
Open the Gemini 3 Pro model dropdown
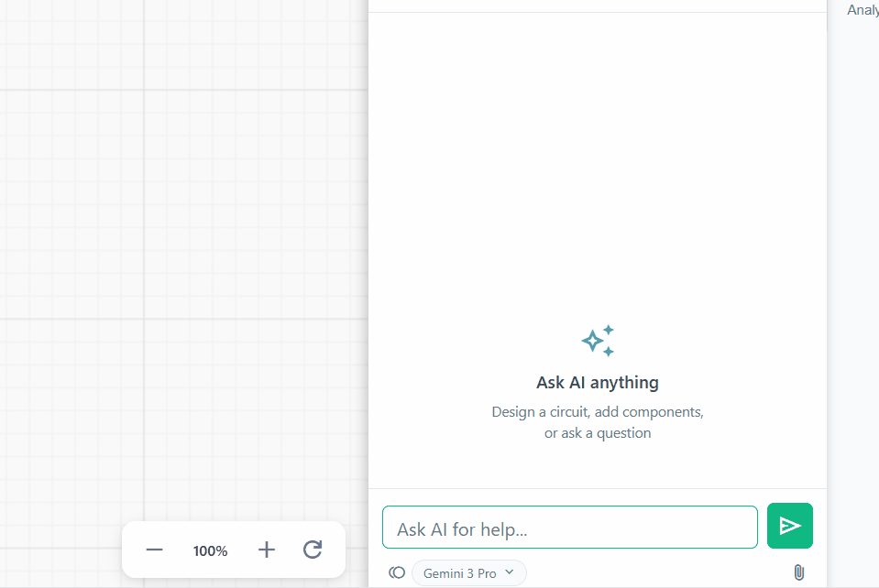pos(468,573)
